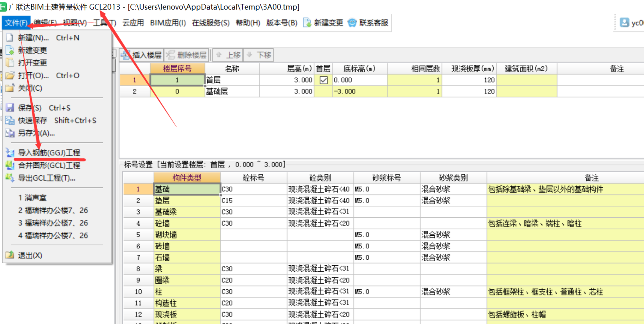Click the 下移 down arrow icon

[249, 55]
